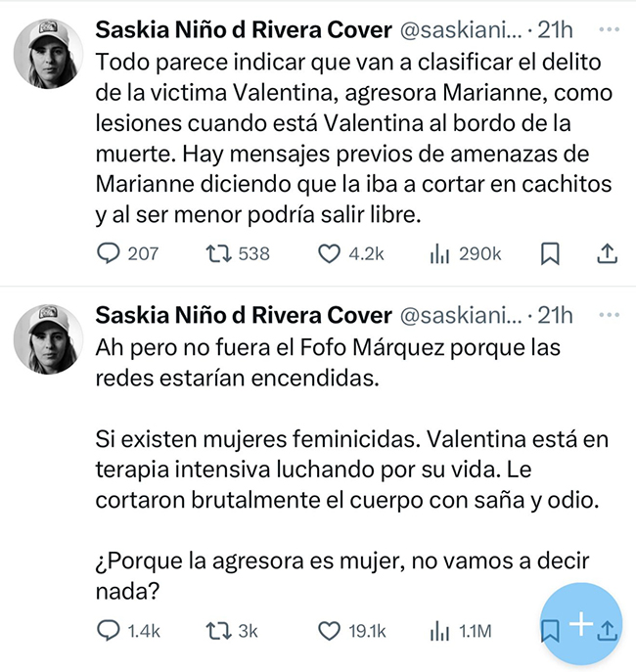Open more options menu for second tweet

pos(609,314)
